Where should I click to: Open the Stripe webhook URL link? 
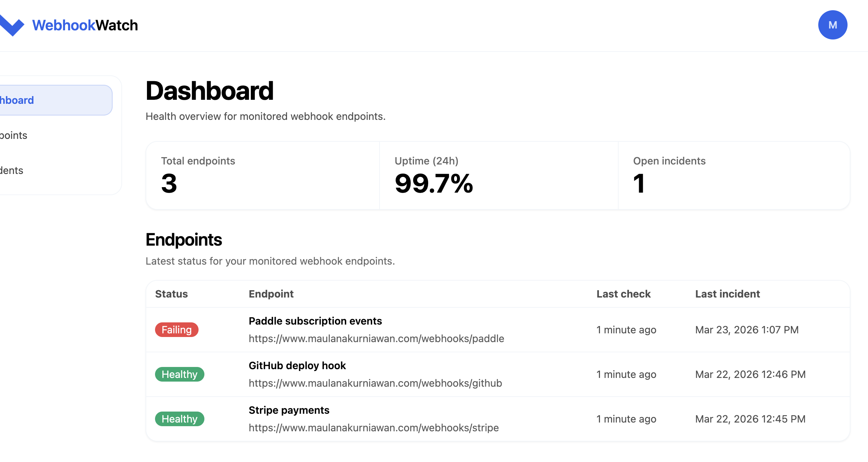click(373, 428)
